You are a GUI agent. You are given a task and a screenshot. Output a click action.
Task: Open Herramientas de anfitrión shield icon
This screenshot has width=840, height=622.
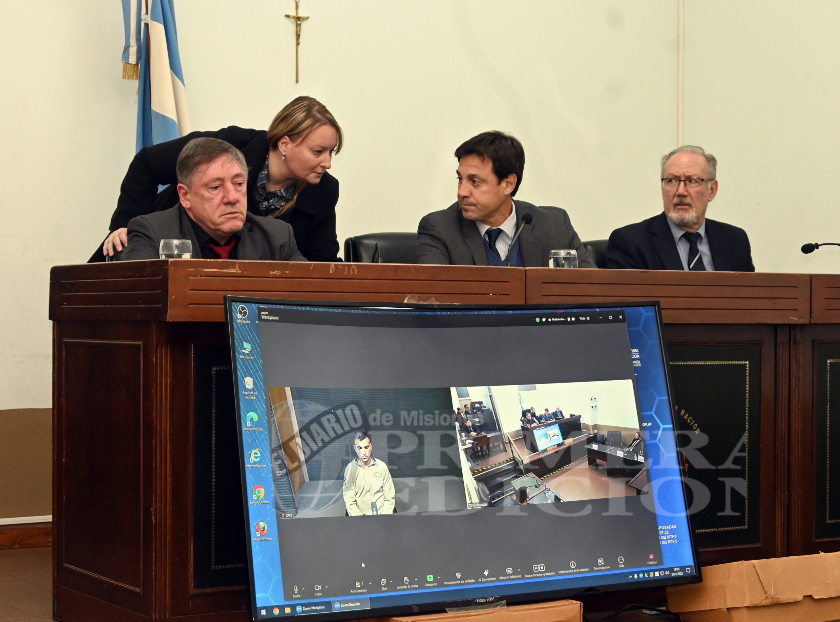459,576
